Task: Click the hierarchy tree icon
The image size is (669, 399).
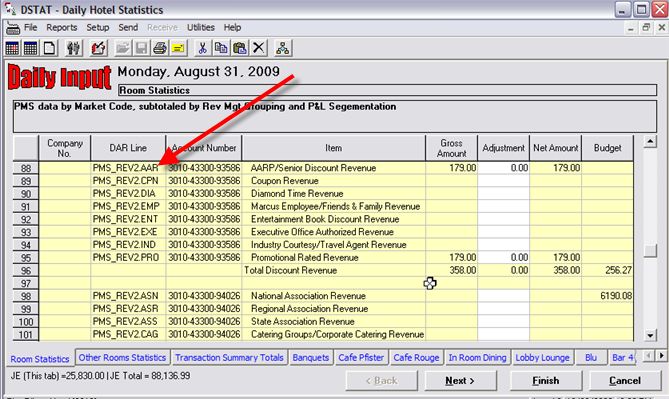Action: click(282, 48)
